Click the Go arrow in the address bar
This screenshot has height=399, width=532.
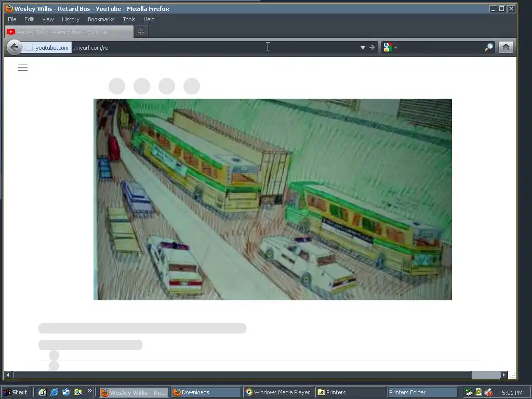[x=372, y=47]
